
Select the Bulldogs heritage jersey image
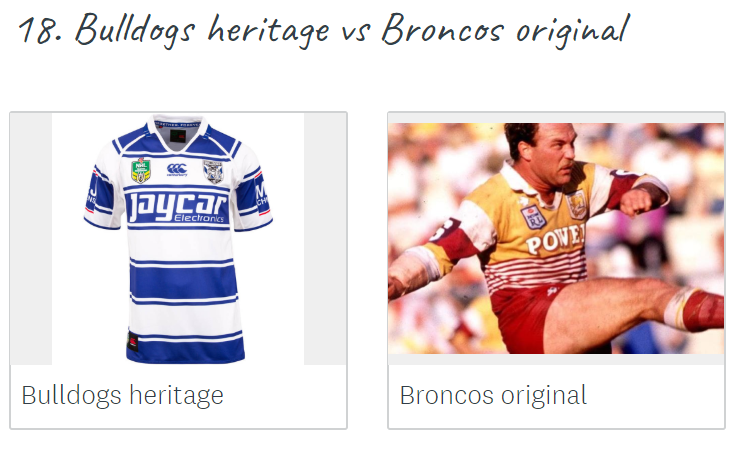pyautogui.click(x=178, y=239)
